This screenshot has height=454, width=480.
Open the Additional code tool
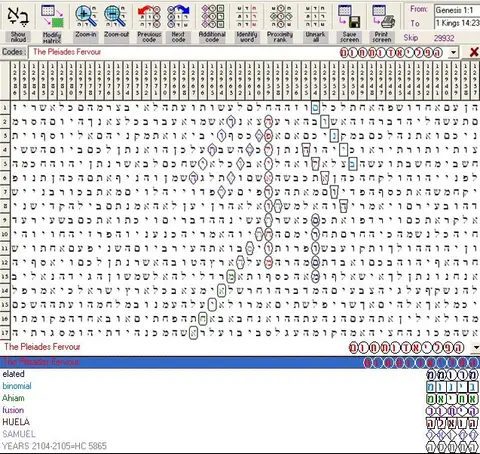(212, 16)
